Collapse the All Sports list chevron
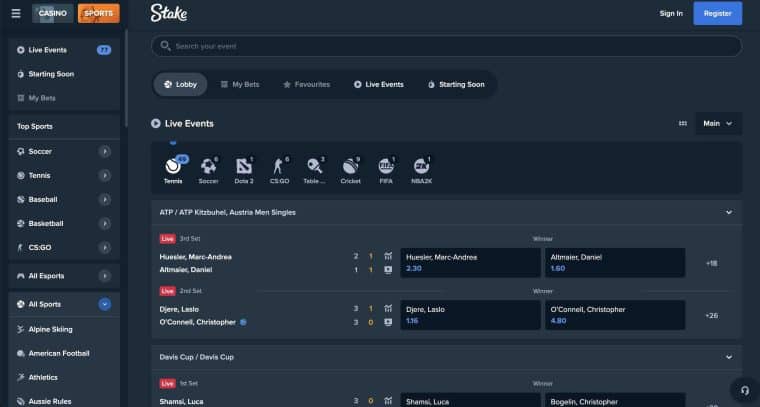Screen dimensions: 760x407 (x=105, y=304)
